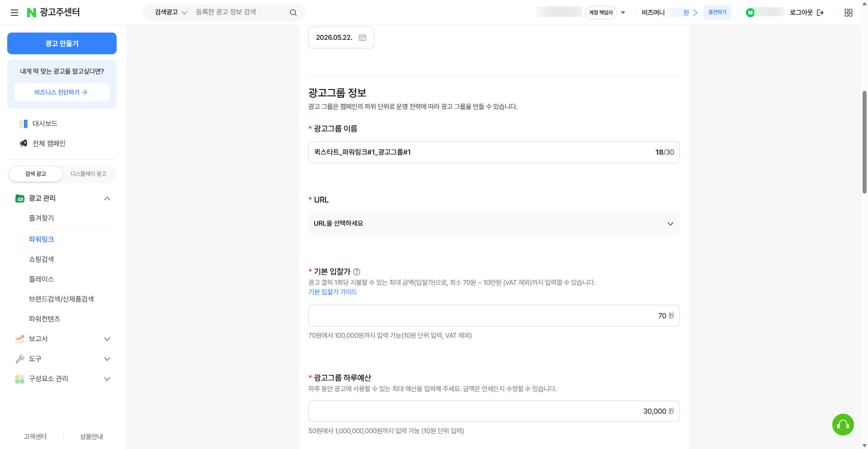868x449 pixels.
Task: Select 쇼핑검색 in the sidebar
Action: [x=42, y=259]
